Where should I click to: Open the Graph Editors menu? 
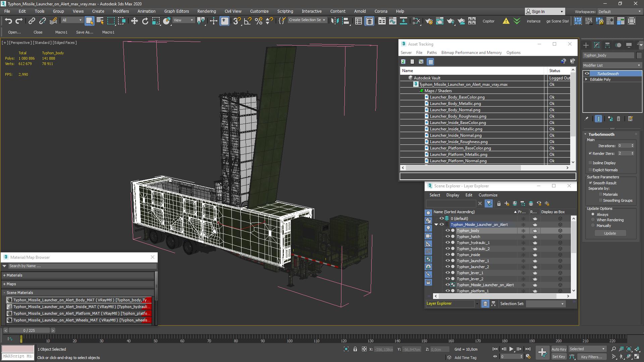pyautogui.click(x=176, y=11)
